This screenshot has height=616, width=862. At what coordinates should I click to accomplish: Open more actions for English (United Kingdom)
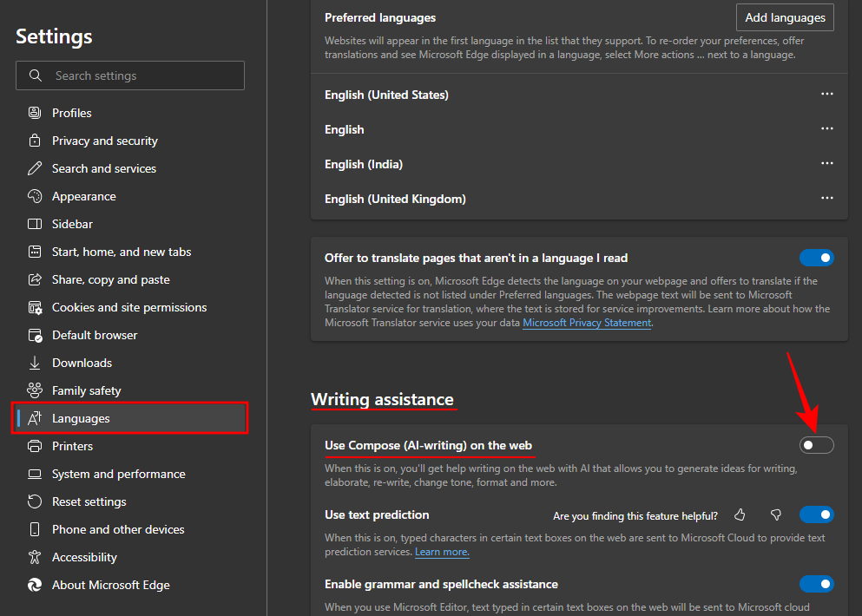(826, 199)
